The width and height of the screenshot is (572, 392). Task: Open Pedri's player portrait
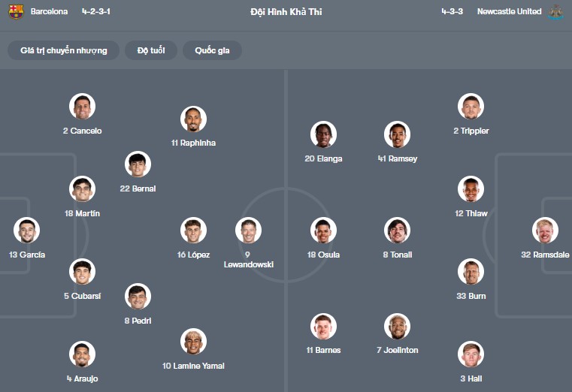tap(138, 297)
